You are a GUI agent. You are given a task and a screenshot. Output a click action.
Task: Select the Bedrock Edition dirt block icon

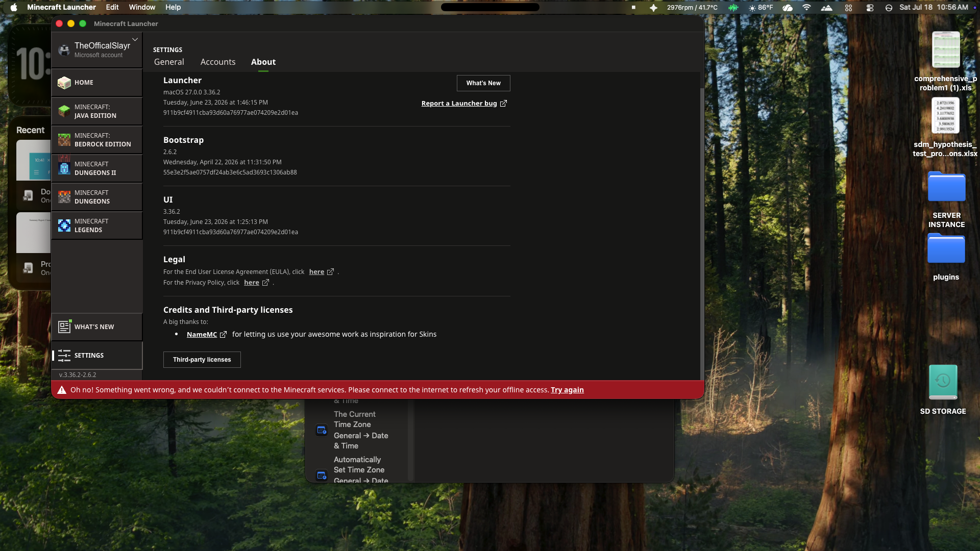pyautogui.click(x=64, y=139)
